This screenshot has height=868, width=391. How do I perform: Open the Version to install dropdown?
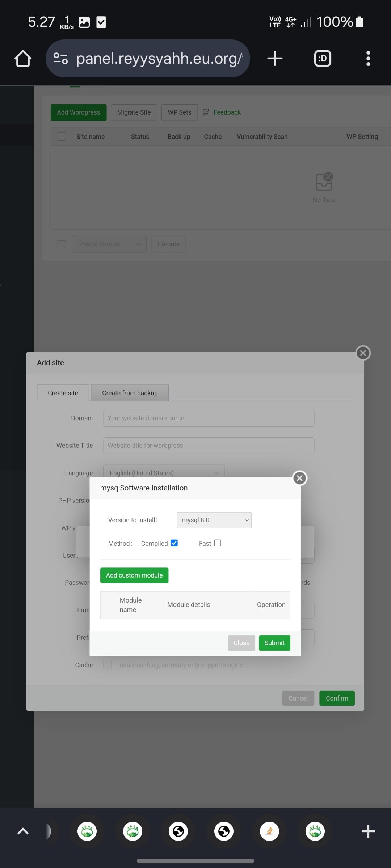coord(214,520)
